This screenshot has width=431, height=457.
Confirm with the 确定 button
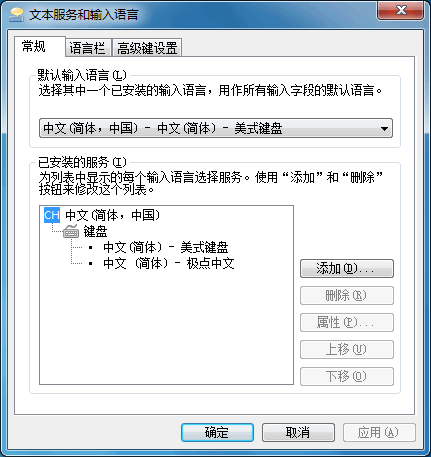click(217, 433)
